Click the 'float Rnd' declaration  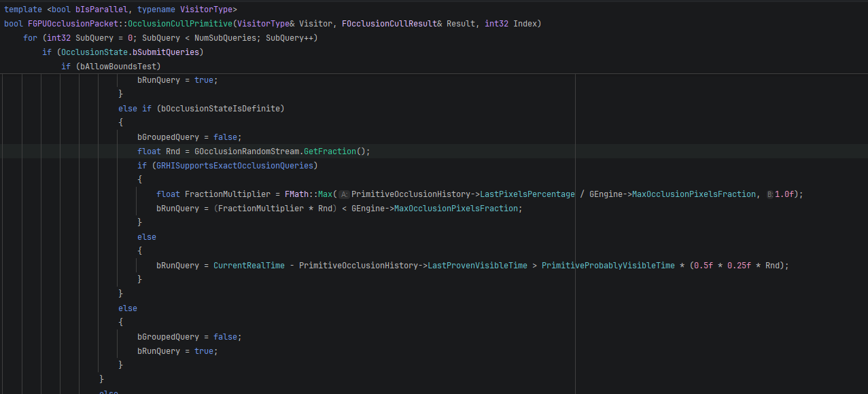(158, 151)
